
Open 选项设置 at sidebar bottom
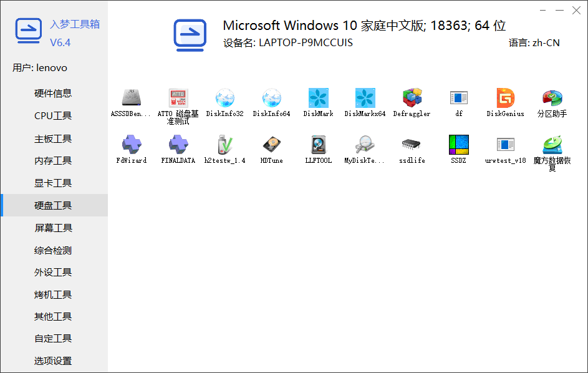(x=53, y=361)
